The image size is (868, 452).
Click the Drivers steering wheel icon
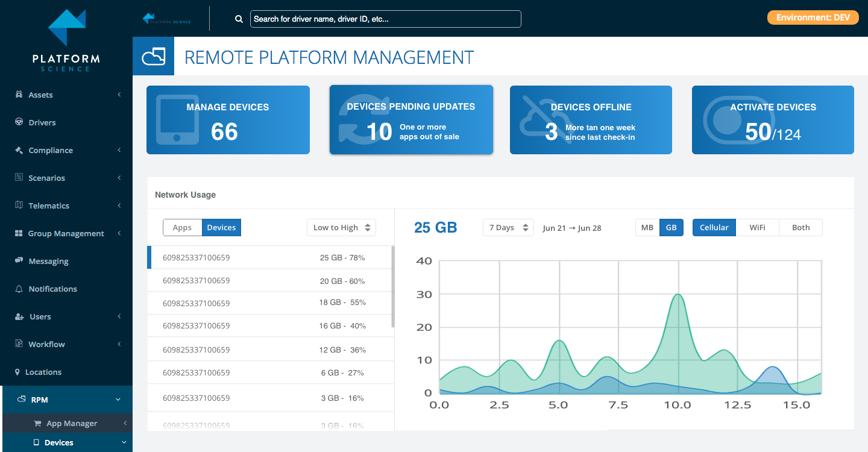(19, 122)
